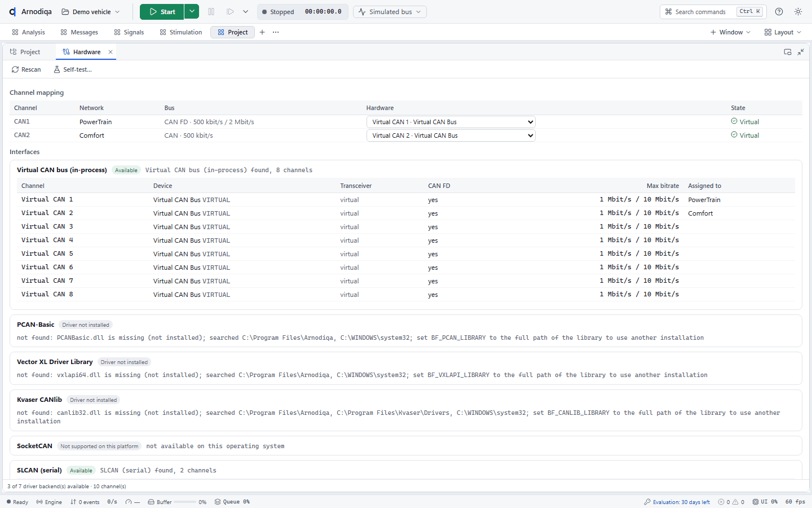Click the events counter arrows icon
The image size is (812, 508).
pos(73,502)
